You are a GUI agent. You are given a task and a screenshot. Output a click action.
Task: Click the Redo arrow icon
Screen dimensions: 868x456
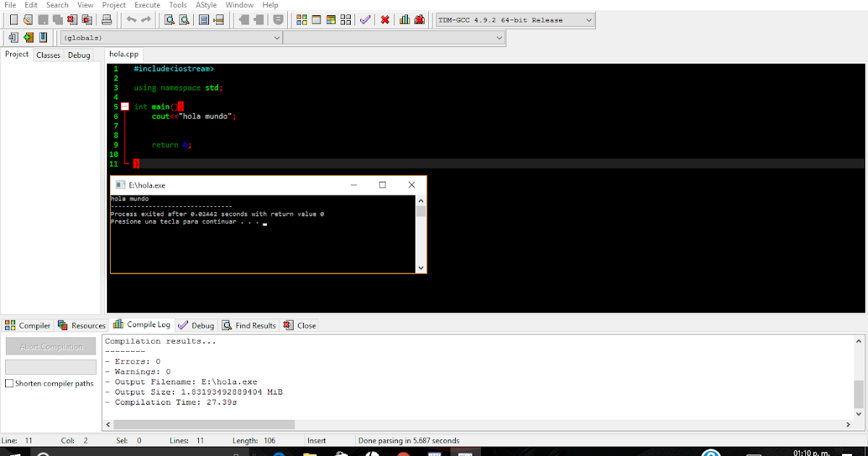147,20
